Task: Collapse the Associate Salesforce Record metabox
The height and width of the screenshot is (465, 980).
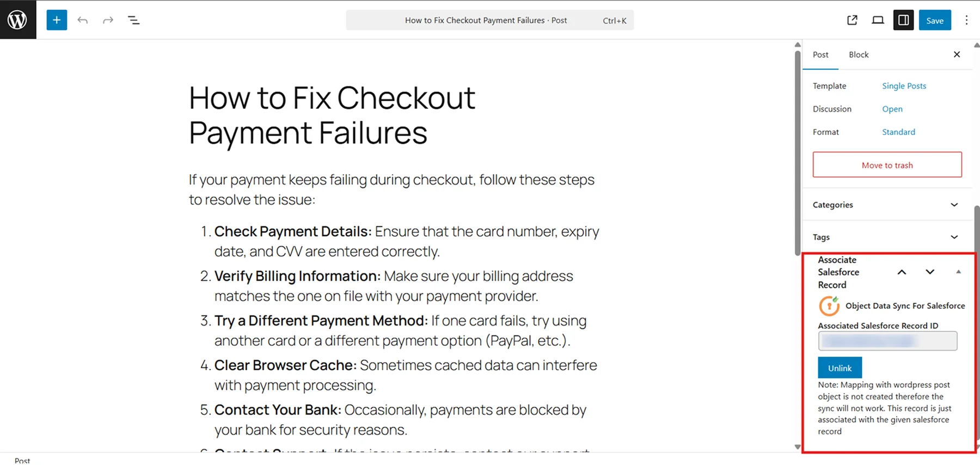Action: 958,272
